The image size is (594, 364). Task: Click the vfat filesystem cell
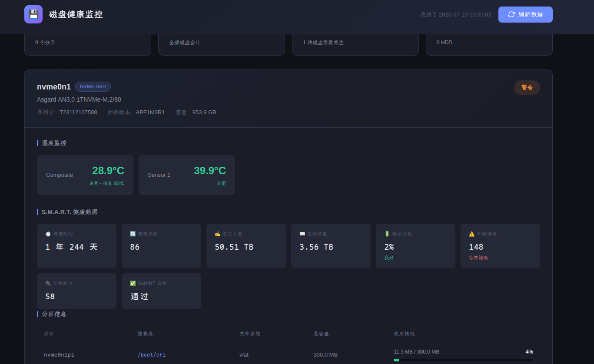click(244, 355)
